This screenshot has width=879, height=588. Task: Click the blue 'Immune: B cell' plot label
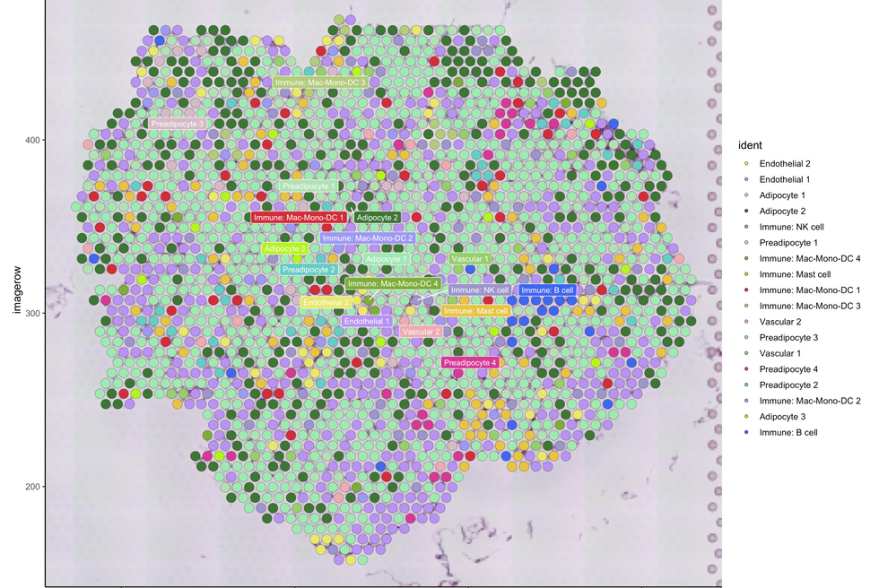coord(547,290)
